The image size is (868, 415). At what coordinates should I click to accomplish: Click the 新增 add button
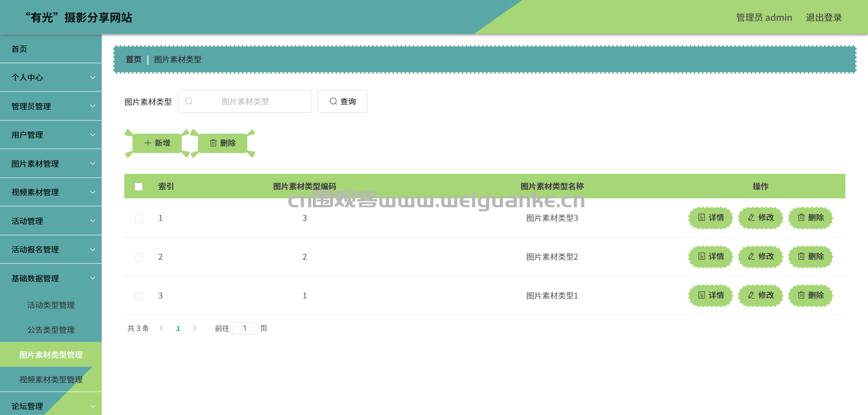pyautogui.click(x=157, y=143)
